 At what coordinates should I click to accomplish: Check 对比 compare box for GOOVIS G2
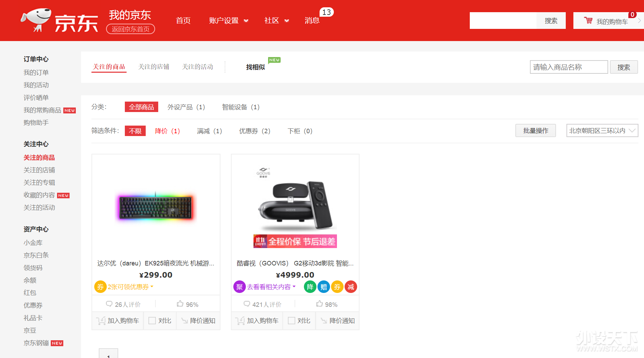(x=291, y=321)
